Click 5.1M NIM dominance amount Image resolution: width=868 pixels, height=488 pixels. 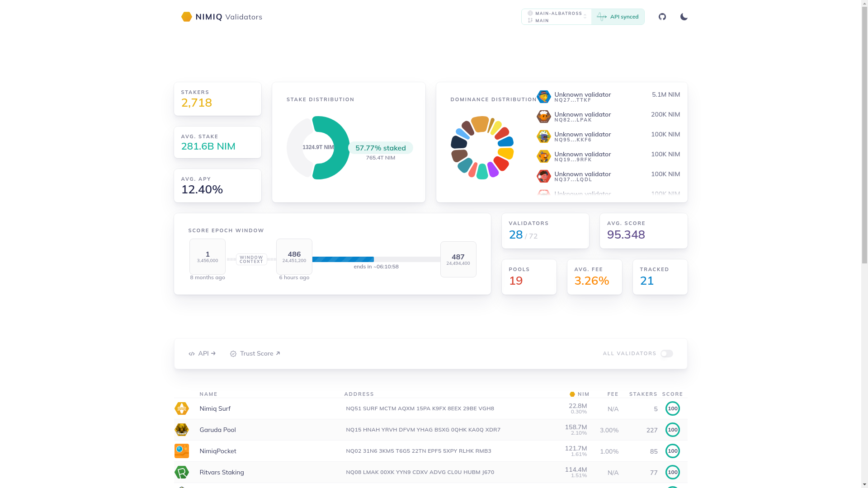pyautogui.click(x=666, y=94)
